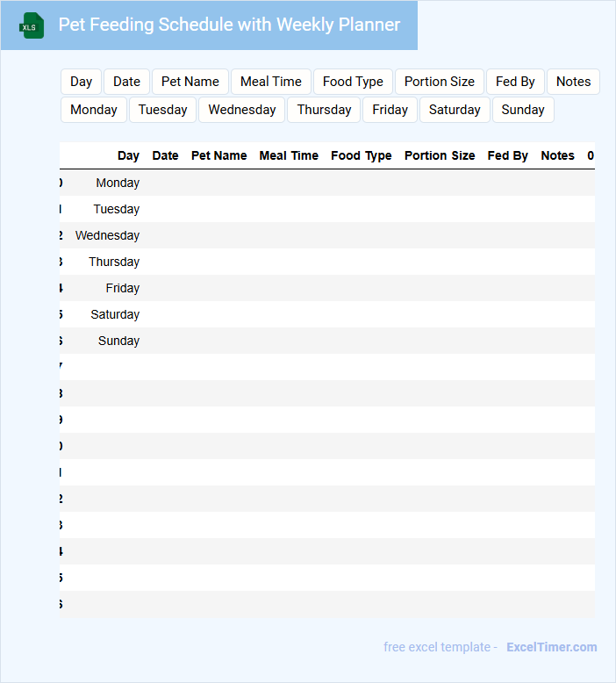Click the Monday tag button
Viewport: 616px width, 683px height.
coord(94,110)
